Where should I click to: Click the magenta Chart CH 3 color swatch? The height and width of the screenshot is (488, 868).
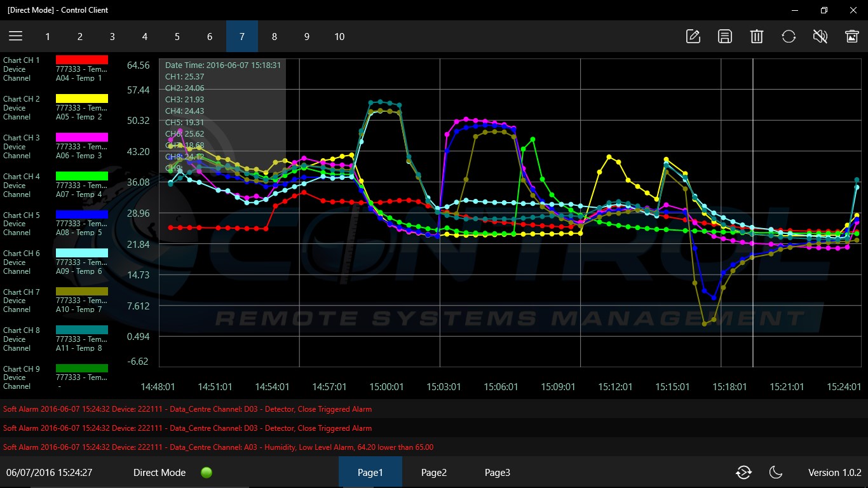82,137
